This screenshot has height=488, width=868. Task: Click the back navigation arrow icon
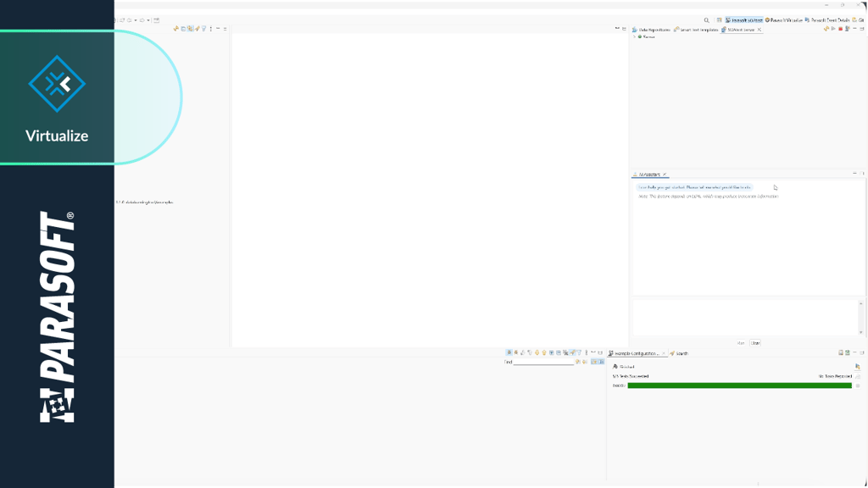[x=130, y=20]
